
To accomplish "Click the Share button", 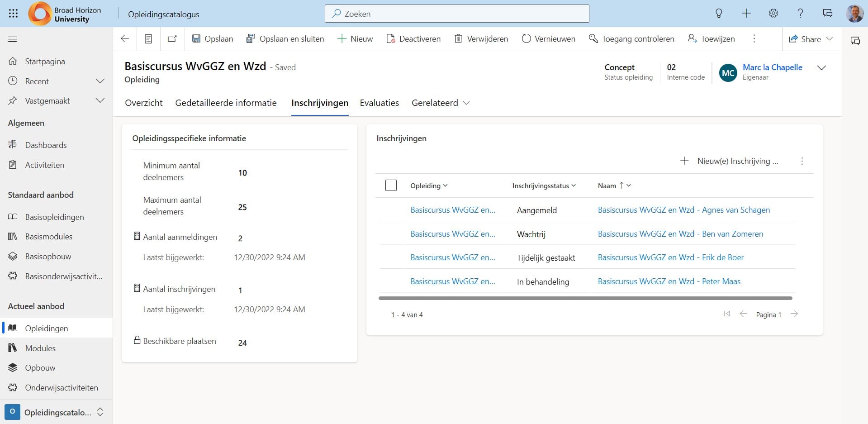I will [x=805, y=39].
